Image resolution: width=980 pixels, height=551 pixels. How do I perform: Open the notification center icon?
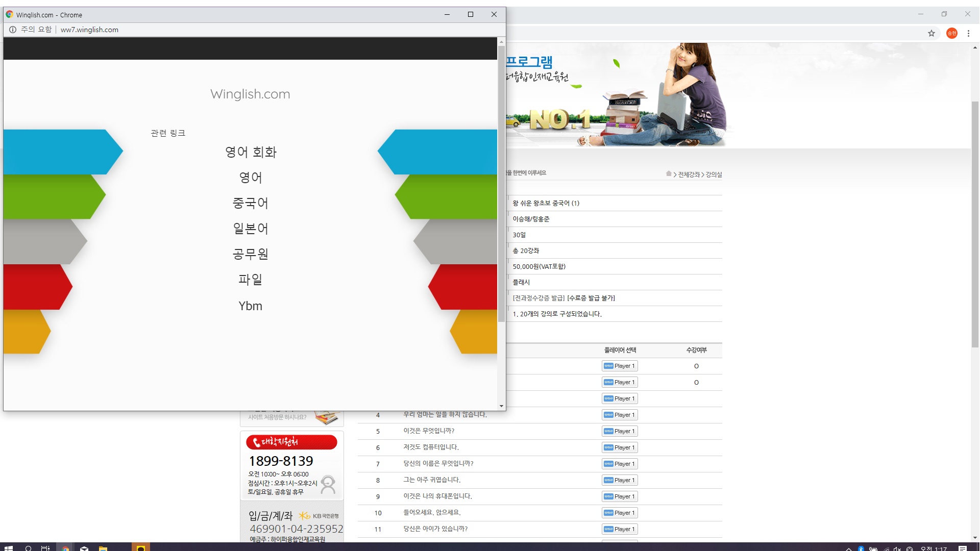pyautogui.click(x=963, y=549)
